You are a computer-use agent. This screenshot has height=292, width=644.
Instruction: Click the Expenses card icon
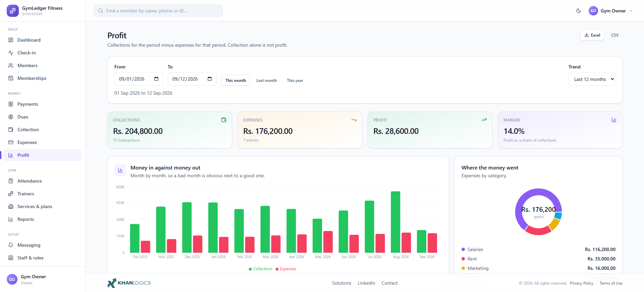coord(11,142)
